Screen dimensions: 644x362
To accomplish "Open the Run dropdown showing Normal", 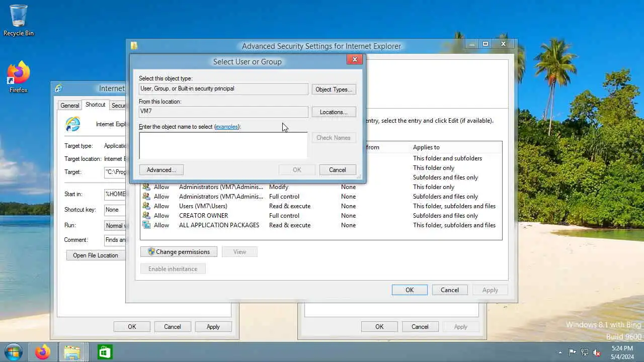I will (x=115, y=226).
